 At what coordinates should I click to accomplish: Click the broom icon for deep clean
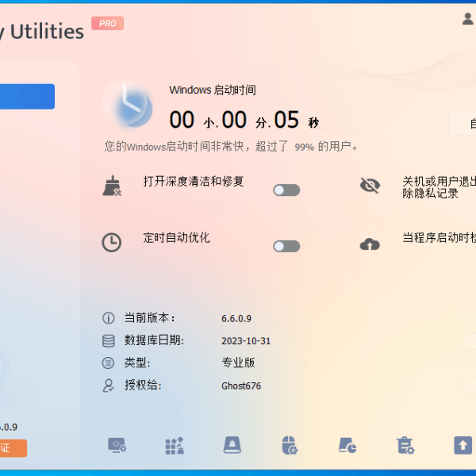pos(112,186)
